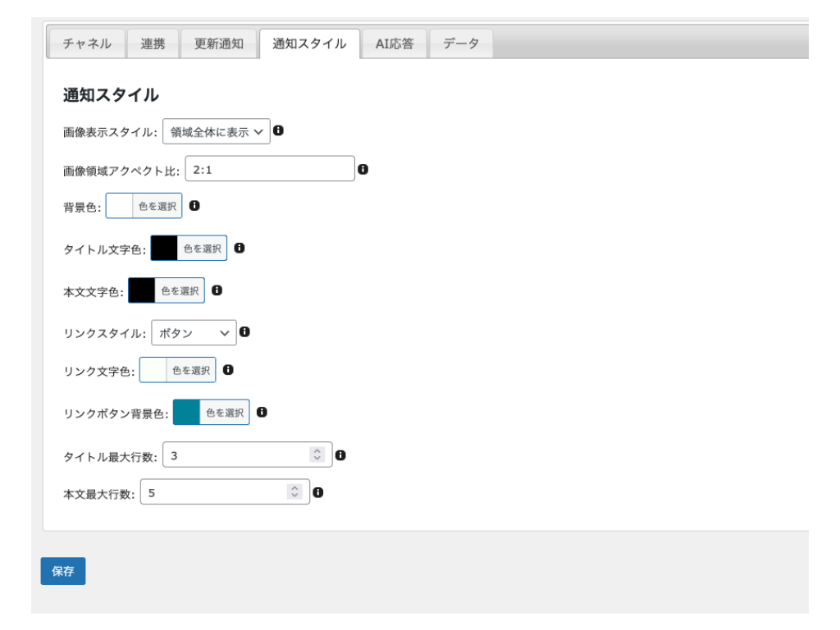Viewport: 840px width, 630px height.
Task: Click the 保存 button
Action: click(63, 571)
